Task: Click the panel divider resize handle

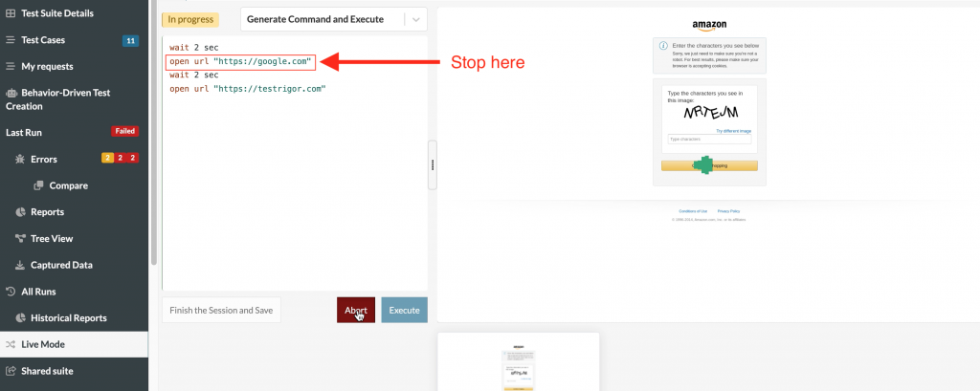Action: 433,164
